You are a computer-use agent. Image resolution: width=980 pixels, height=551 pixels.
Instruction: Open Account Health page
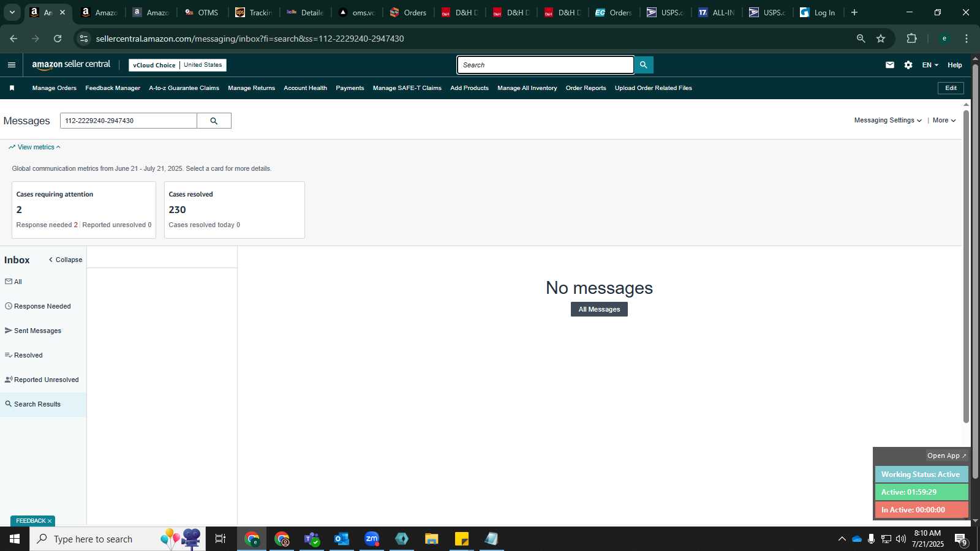tap(305, 88)
